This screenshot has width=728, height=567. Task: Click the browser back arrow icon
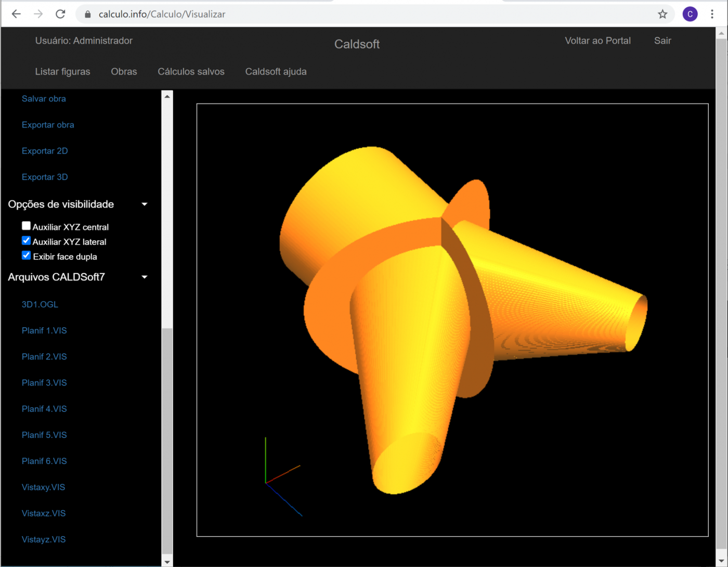16,14
